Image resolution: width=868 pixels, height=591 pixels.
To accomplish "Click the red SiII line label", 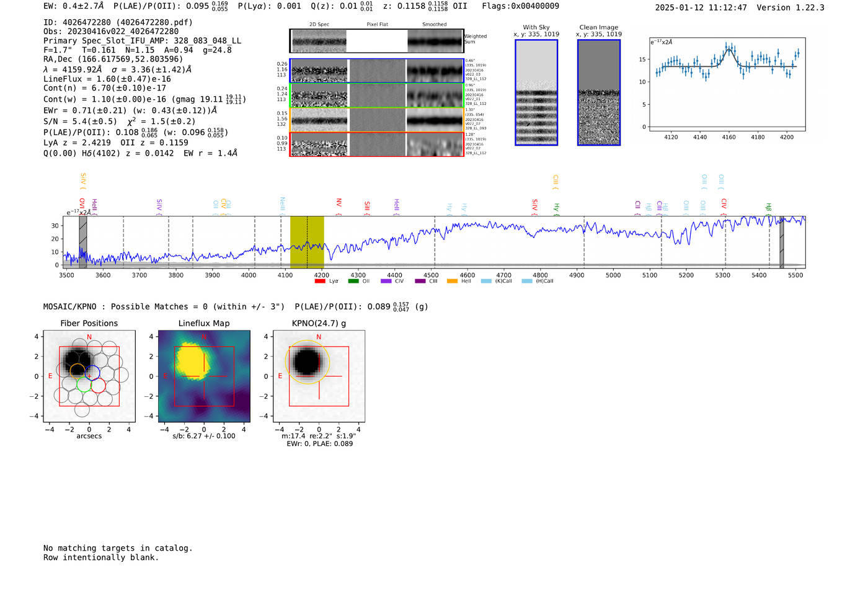I will point(367,207).
